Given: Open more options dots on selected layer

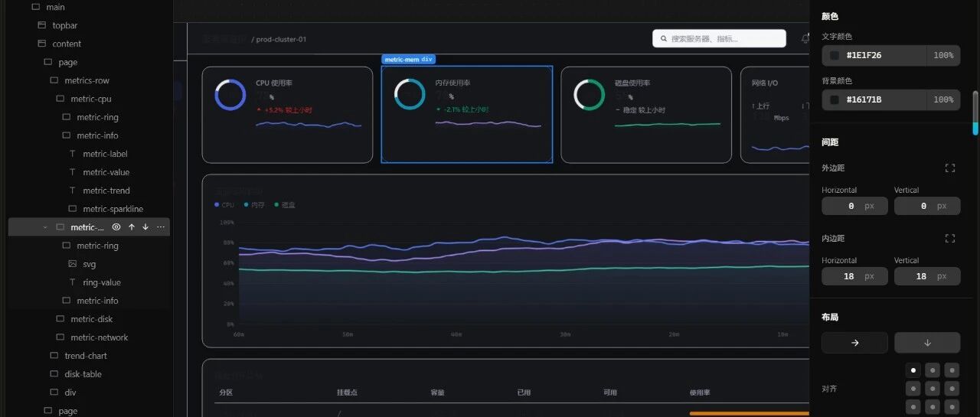Looking at the screenshot, I should (161, 227).
